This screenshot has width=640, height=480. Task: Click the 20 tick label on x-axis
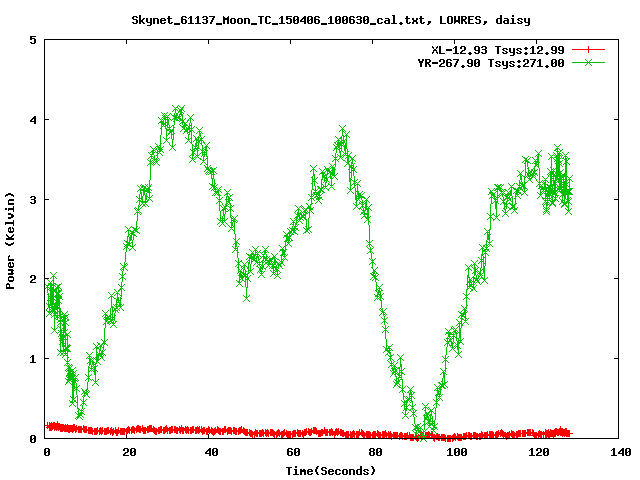(129, 452)
